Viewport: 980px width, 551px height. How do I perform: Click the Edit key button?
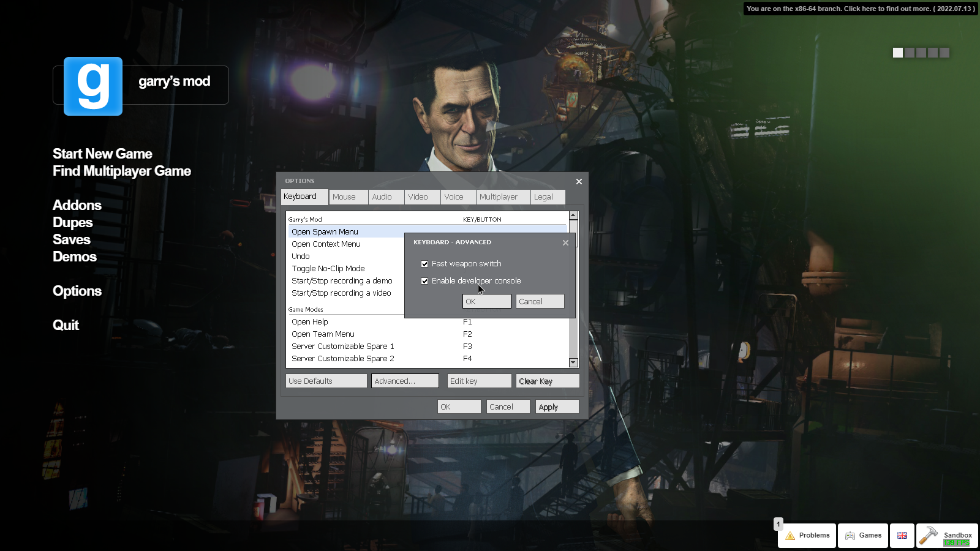tap(479, 381)
